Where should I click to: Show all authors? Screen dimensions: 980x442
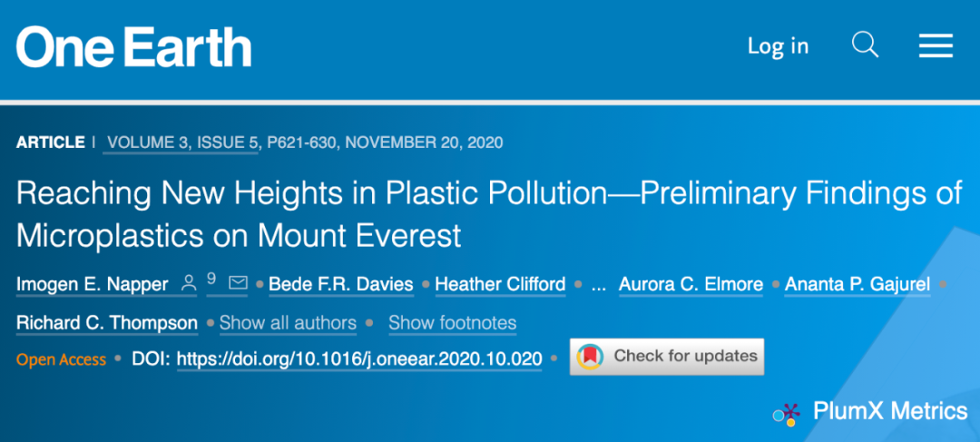tap(288, 323)
